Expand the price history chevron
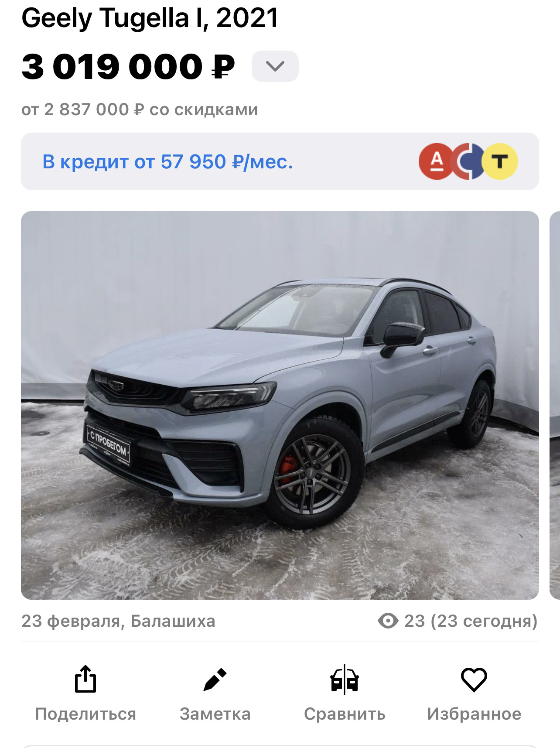Image resolution: width=560 pixels, height=748 pixels. pos(275,66)
